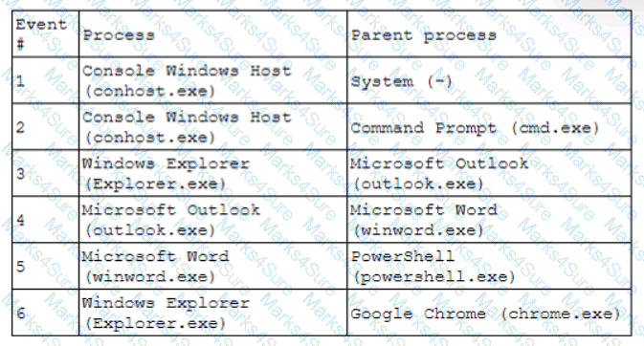The width and height of the screenshot is (644, 346).
Task: Click the System (-) parent process cell
Action: tap(489, 80)
